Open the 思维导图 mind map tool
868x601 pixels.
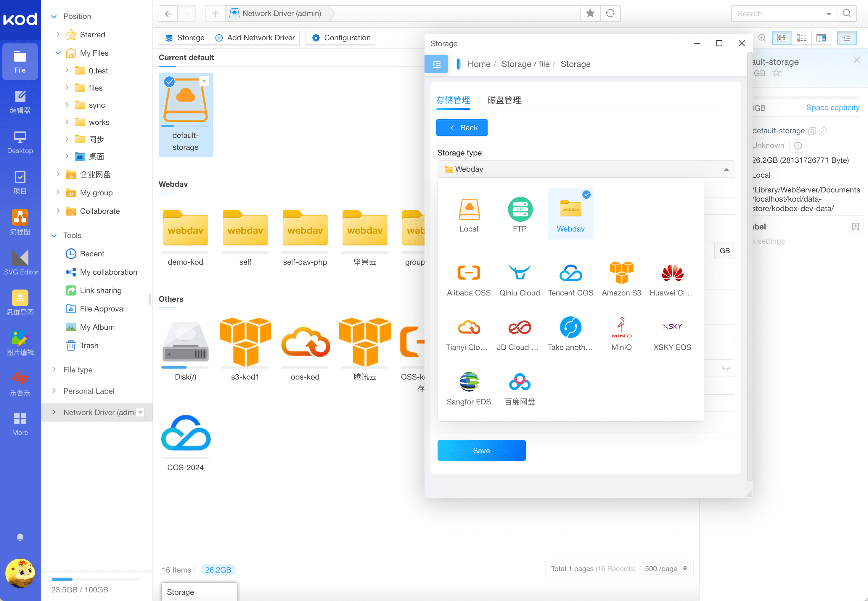click(x=20, y=302)
